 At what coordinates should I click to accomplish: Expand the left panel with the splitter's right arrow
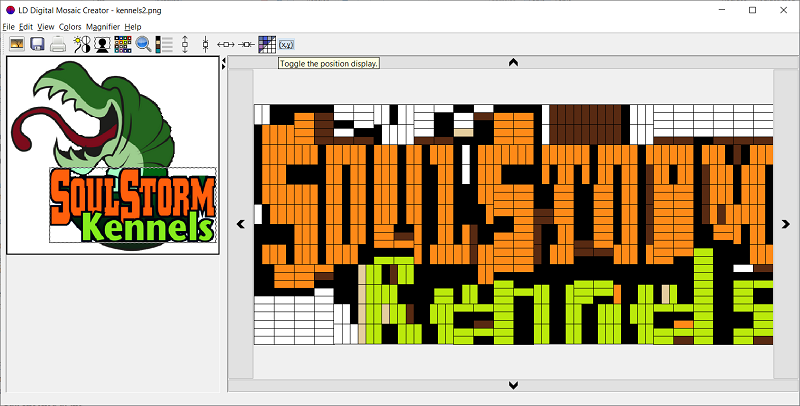click(x=223, y=66)
